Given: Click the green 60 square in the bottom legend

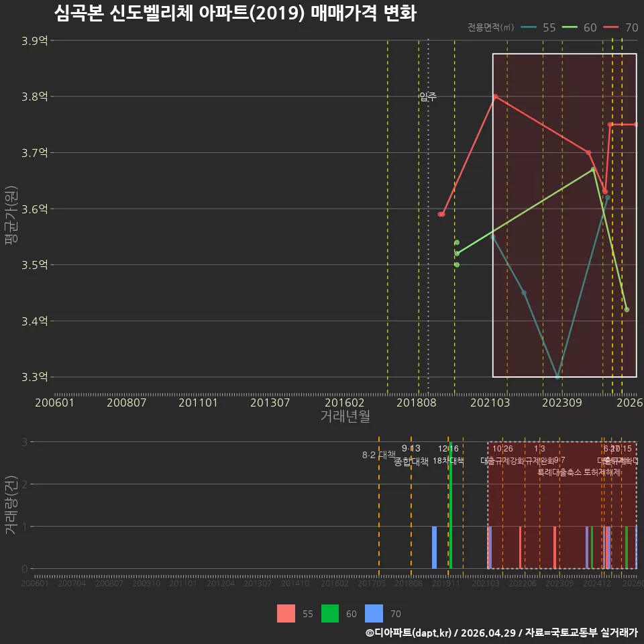Looking at the screenshot, I should [330, 613].
